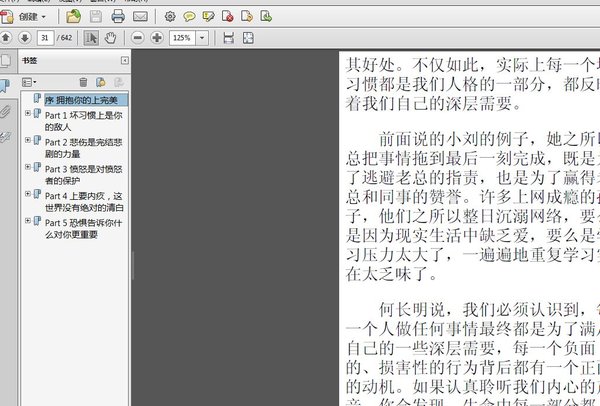The height and width of the screenshot is (406, 600).
Task: Zoom in with the plus button
Action: point(157,38)
